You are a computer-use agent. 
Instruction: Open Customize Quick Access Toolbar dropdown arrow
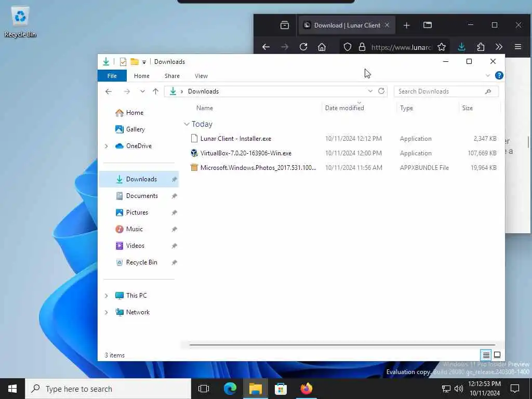[144, 62]
